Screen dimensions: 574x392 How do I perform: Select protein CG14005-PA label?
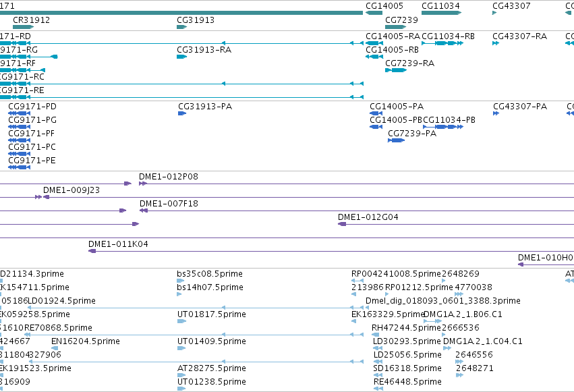pyautogui.click(x=397, y=107)
